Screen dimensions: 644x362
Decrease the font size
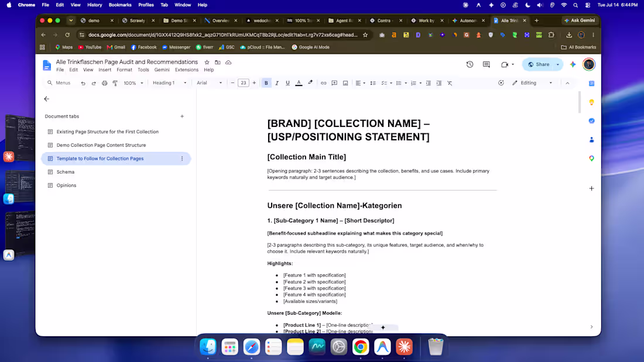pyautogui.click(x=232, y=83)
